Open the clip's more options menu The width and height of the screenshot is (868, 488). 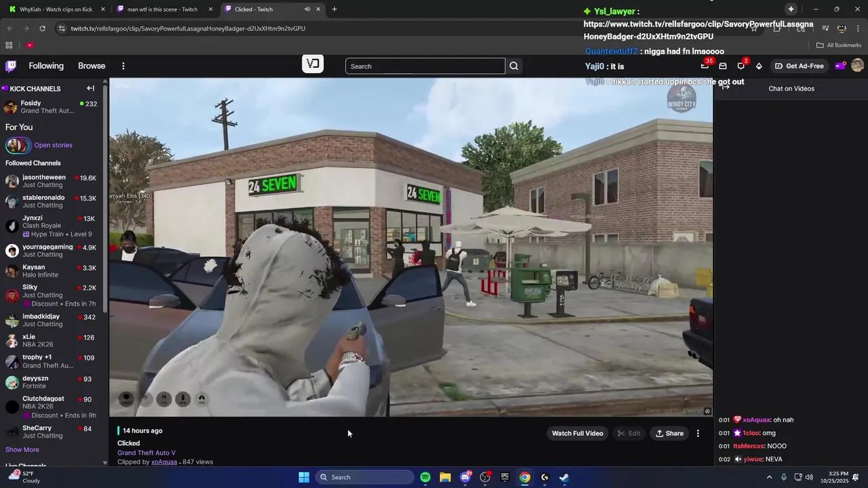point(698,433)
